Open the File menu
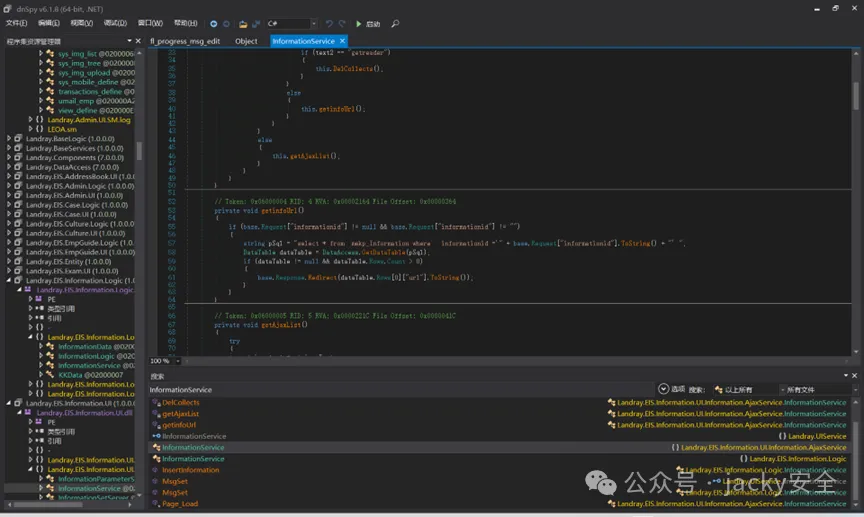Viewport: 864px width, 517px height. click(16, 23)
